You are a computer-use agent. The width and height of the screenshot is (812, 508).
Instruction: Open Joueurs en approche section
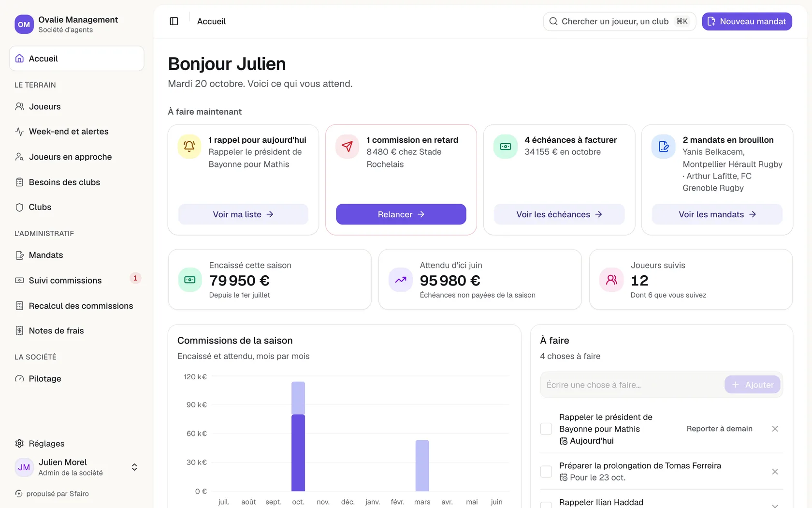(76, 157)
